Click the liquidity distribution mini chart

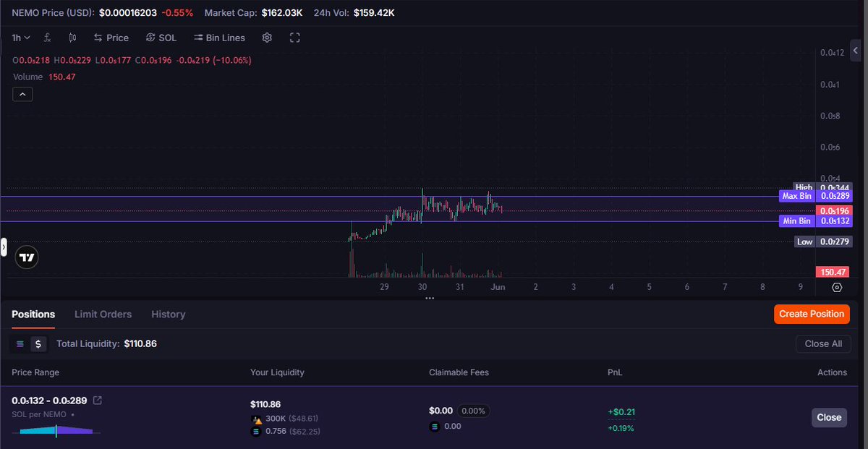(56, 430)
